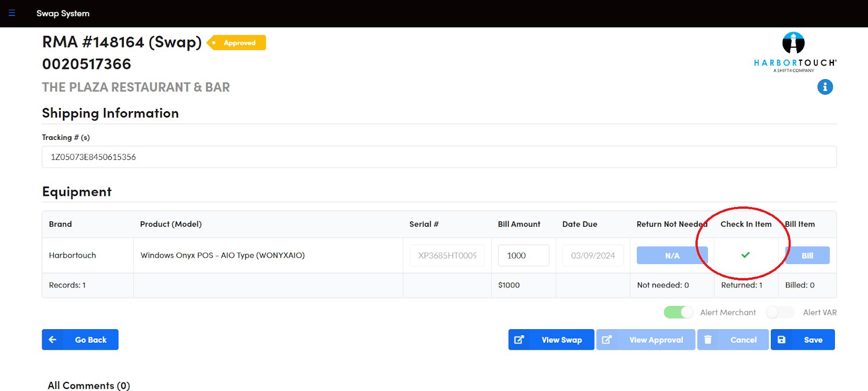The image size is (868, 391).
Task: Click the Save floppy disk icon
Action: 782,339
